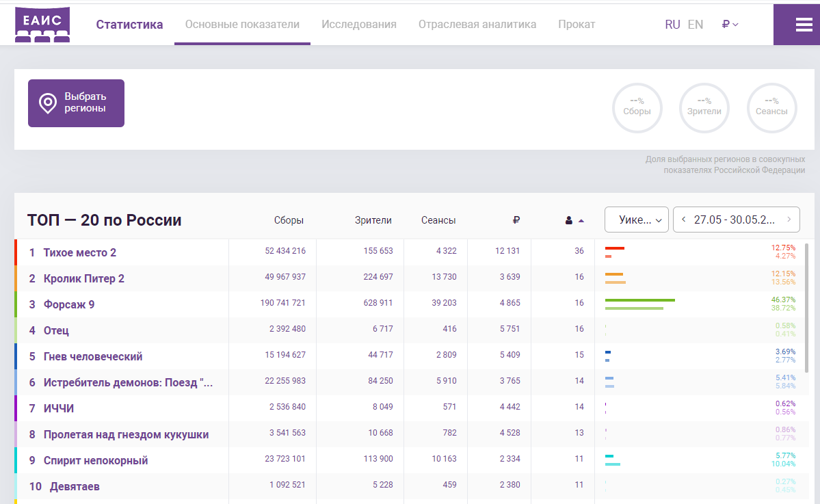Image resolution: width=820 pixels, height=504 pixels.
Task: Click the 46.37% share for Форсаж 9
Action: coord(783,300)
